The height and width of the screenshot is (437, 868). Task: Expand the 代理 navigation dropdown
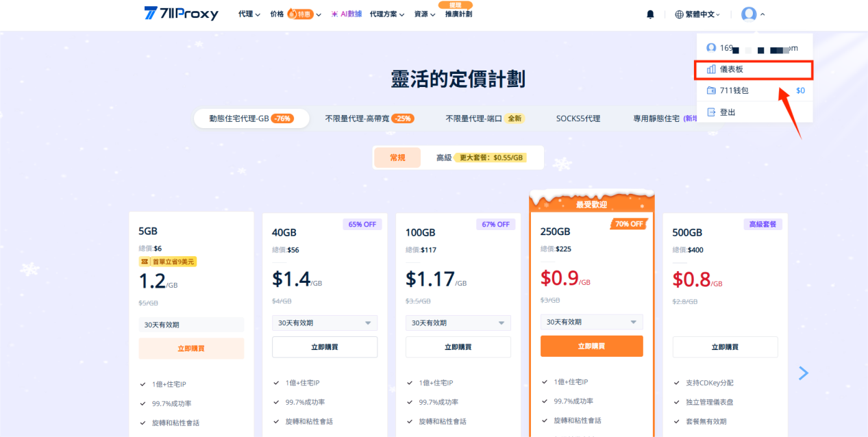(249, 14)
